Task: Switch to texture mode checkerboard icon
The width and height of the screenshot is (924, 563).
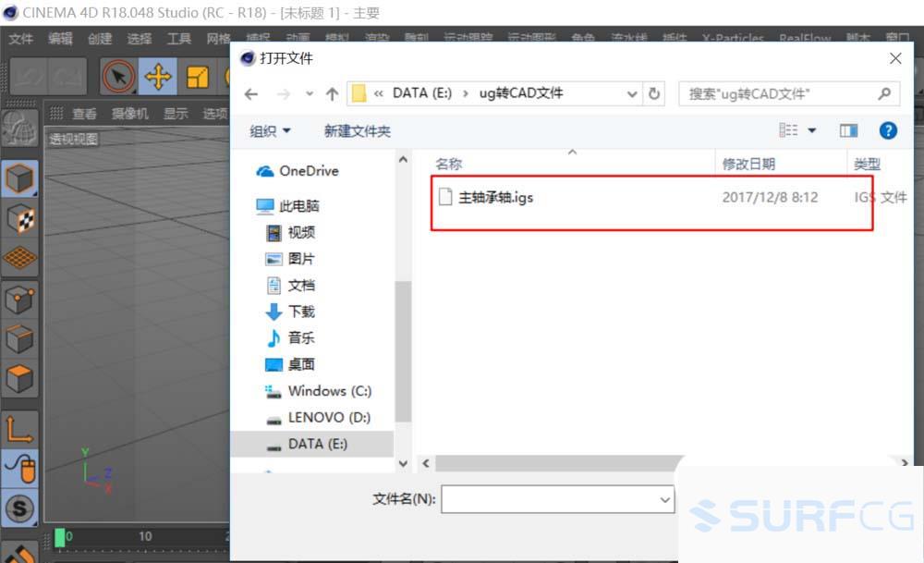Action: (19, 219)
